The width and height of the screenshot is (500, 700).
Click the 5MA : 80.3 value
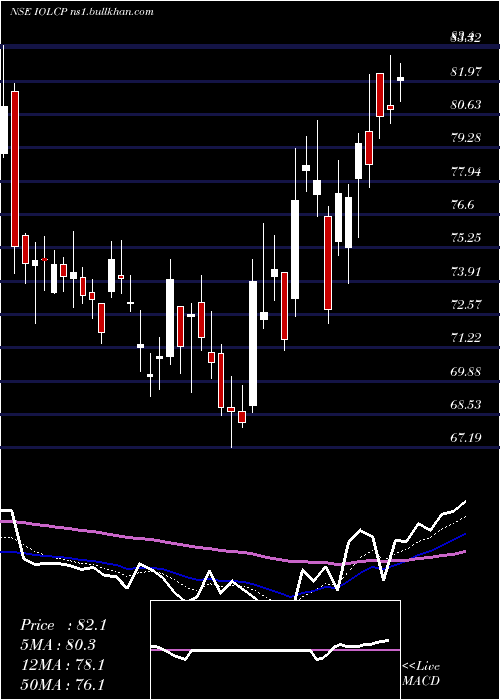[58, 645]
